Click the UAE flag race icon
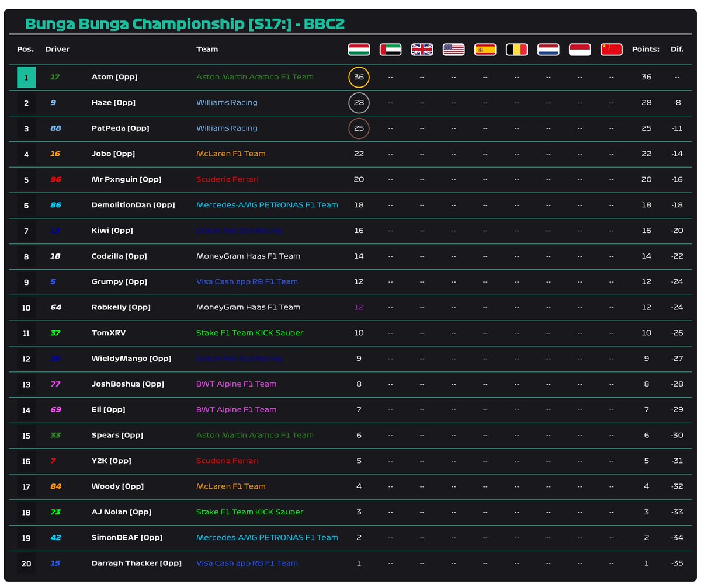This screenshot has width=701, height=588. (x=390, y=50)
